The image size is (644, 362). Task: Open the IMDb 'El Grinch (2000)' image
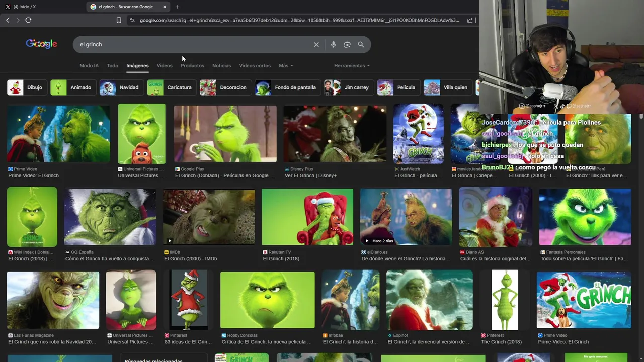point(209,217)
